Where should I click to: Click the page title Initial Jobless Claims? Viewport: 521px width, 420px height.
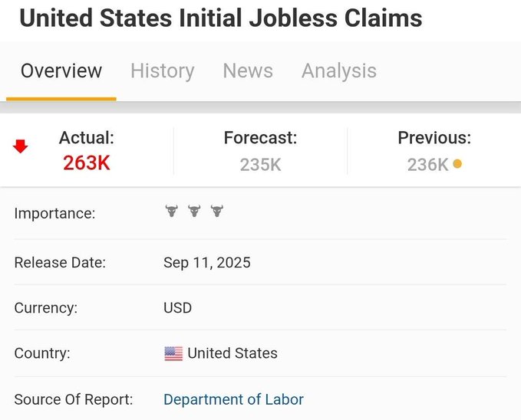(221, 17)
